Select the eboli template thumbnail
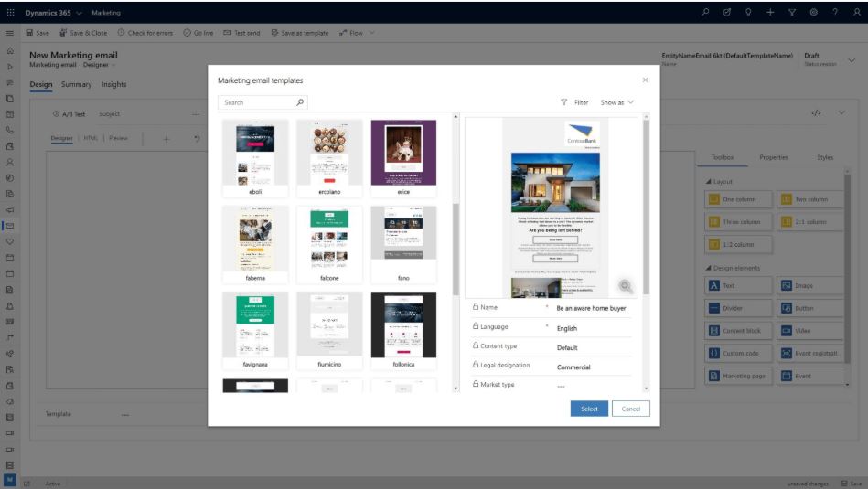This screenshot has height=489, width=868. point(255,157)
